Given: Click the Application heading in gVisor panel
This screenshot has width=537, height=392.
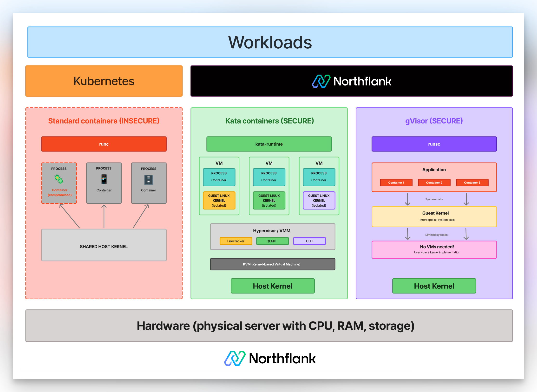Looking at the screenshot, I should [434, 170].
